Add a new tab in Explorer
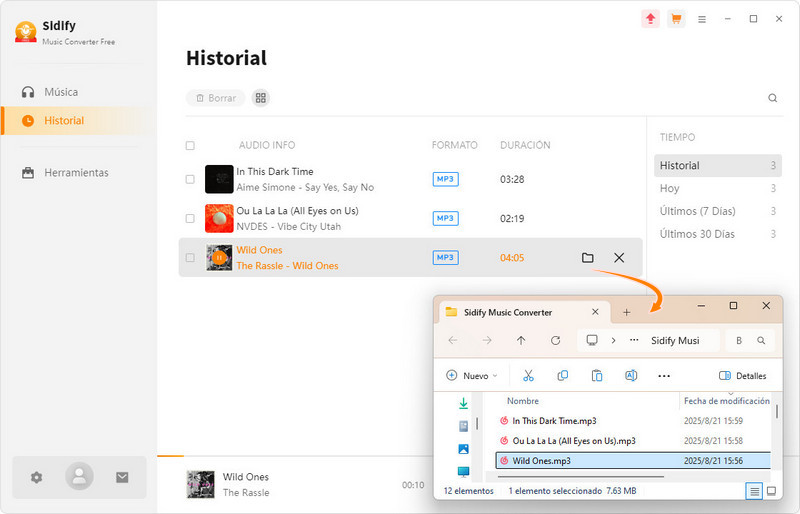The image size is (800, 514). (627, 312)
